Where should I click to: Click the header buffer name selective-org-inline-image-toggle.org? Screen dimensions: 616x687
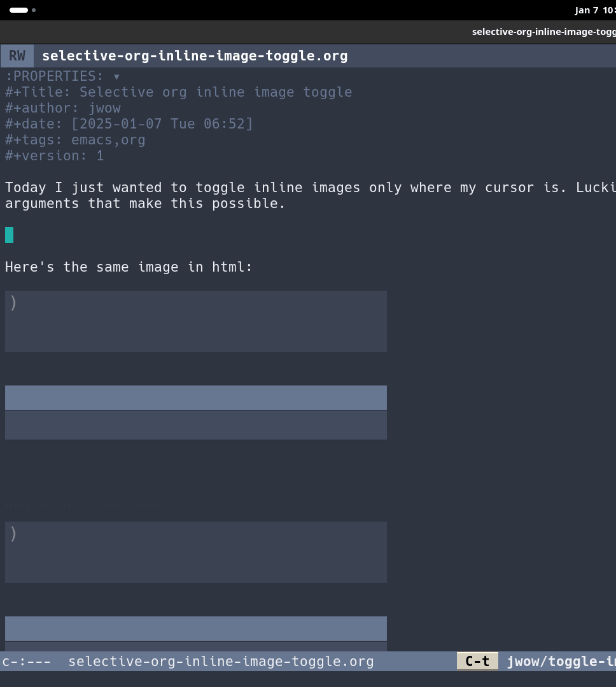195,56
